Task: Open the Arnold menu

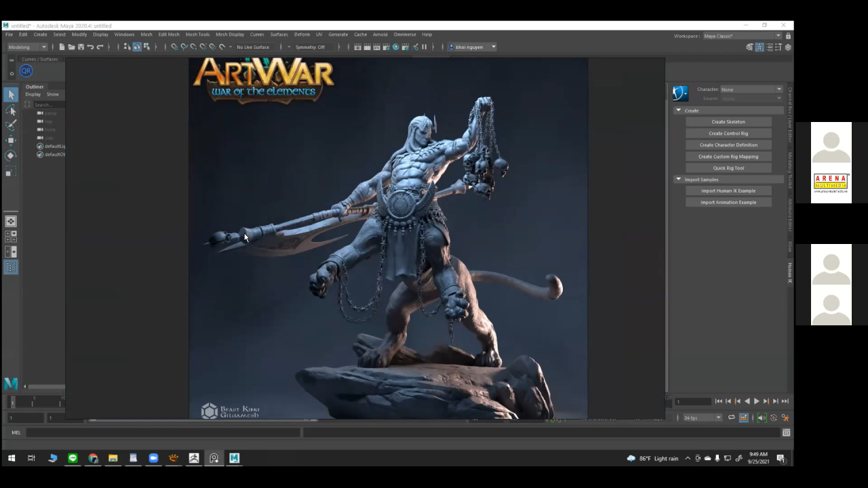Action: (380, 34)
